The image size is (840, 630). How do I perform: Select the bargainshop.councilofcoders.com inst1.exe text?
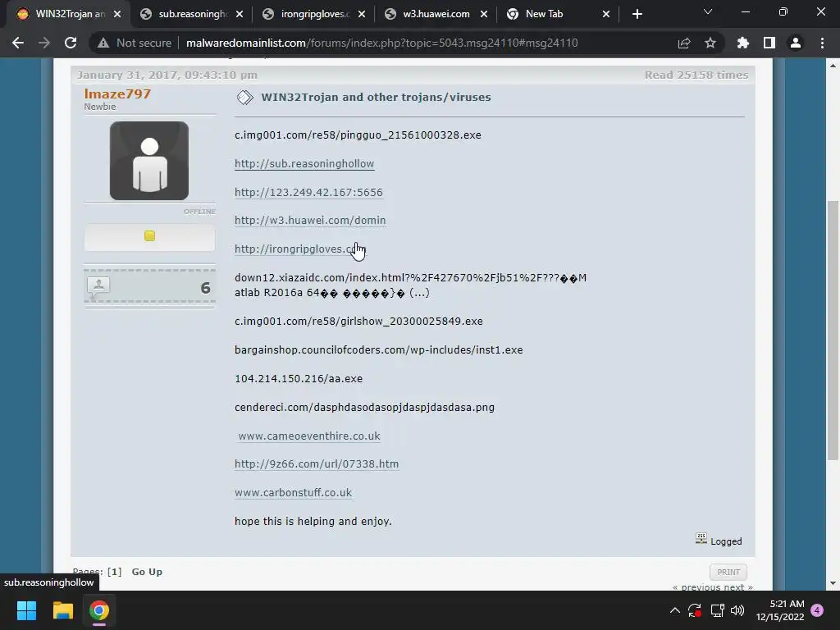point(379,349)
